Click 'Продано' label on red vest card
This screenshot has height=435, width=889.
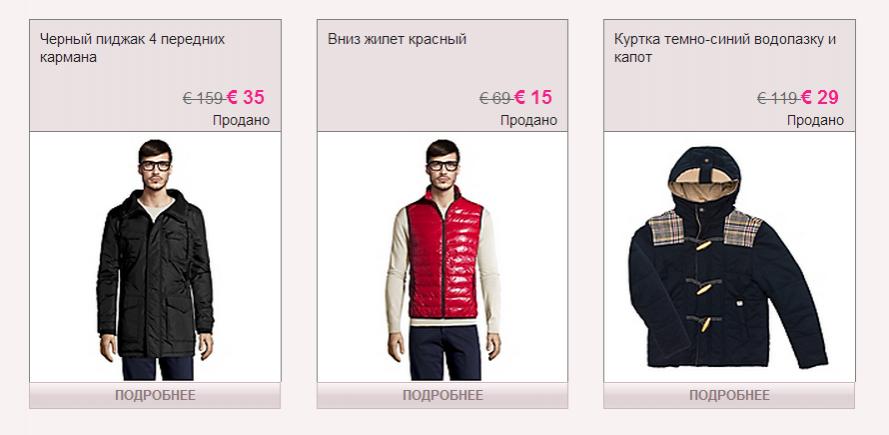[529, 120]
